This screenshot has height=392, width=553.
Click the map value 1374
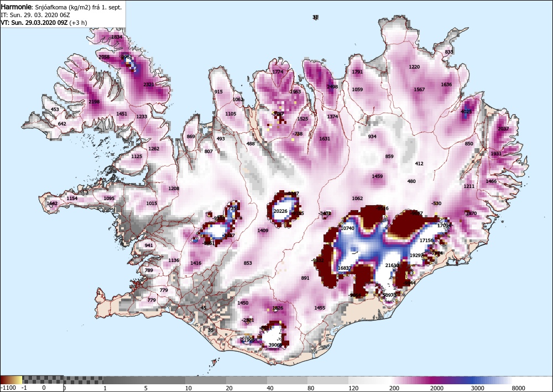pyautogui.click(x=332, y=117)
